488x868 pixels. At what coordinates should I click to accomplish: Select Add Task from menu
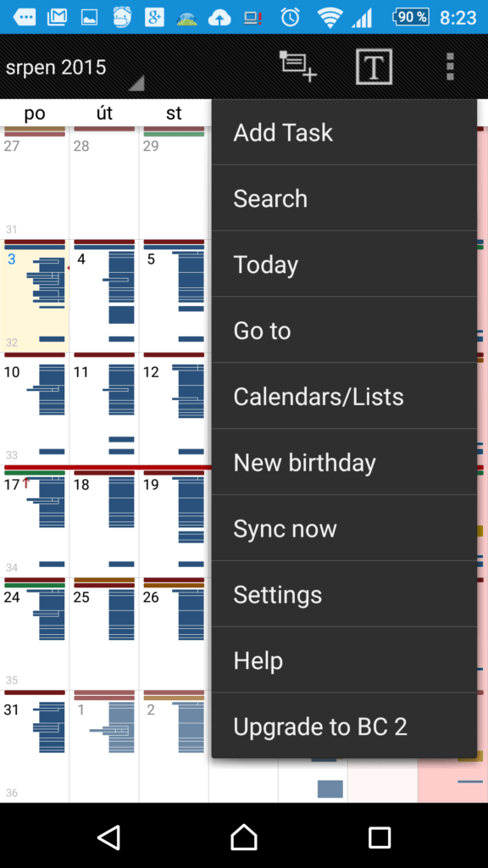[344, 132]
